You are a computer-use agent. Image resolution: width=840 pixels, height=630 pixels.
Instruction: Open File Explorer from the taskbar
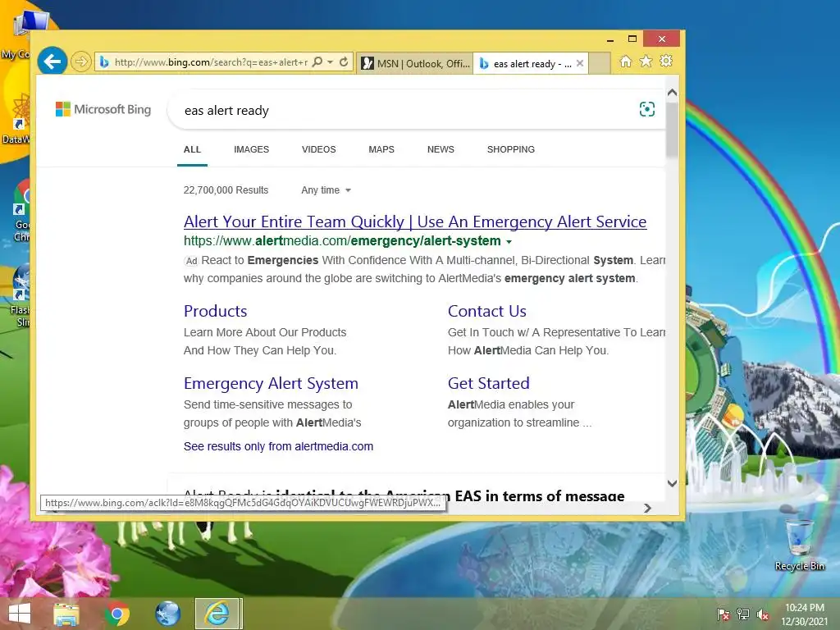tap(66, 614)
